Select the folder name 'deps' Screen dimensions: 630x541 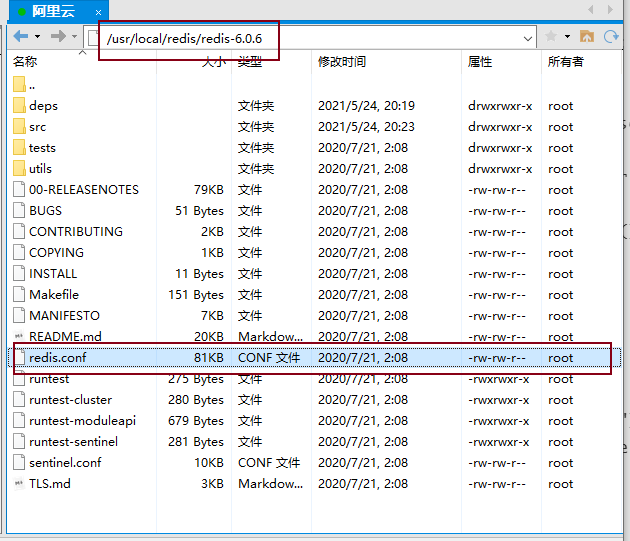pos(43,106)
